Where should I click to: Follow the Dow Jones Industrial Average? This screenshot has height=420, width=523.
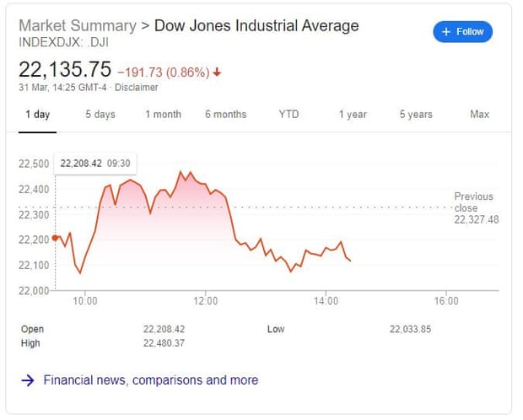tap(462, 32)
